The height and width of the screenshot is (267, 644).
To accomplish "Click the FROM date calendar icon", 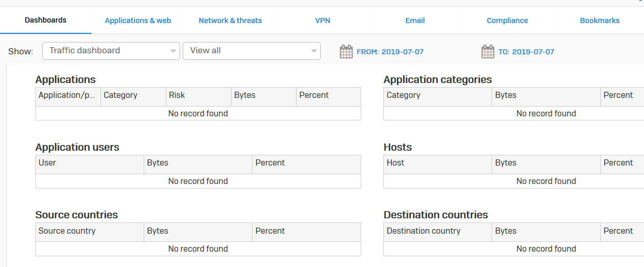I will pos(346,51).
